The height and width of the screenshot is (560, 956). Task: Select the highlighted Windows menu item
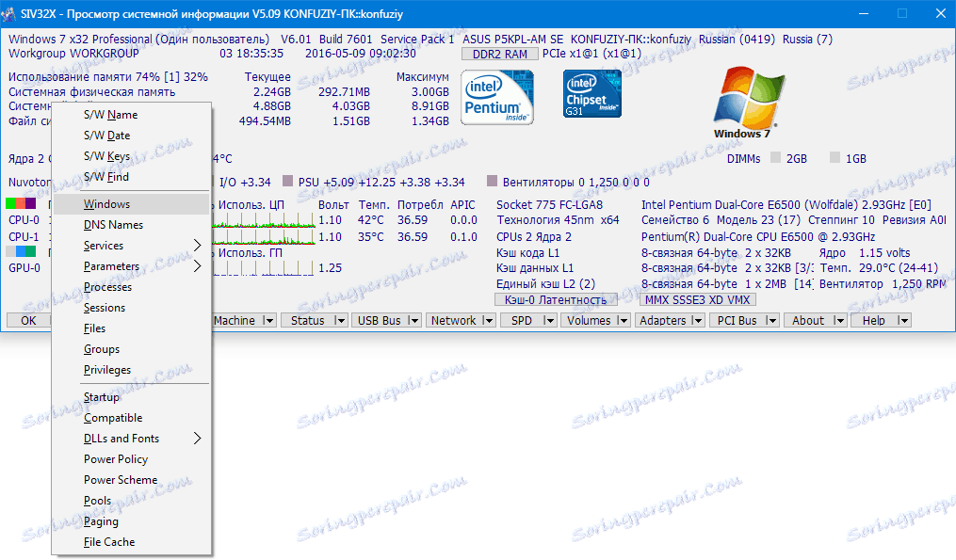click(x=132, y=204)
